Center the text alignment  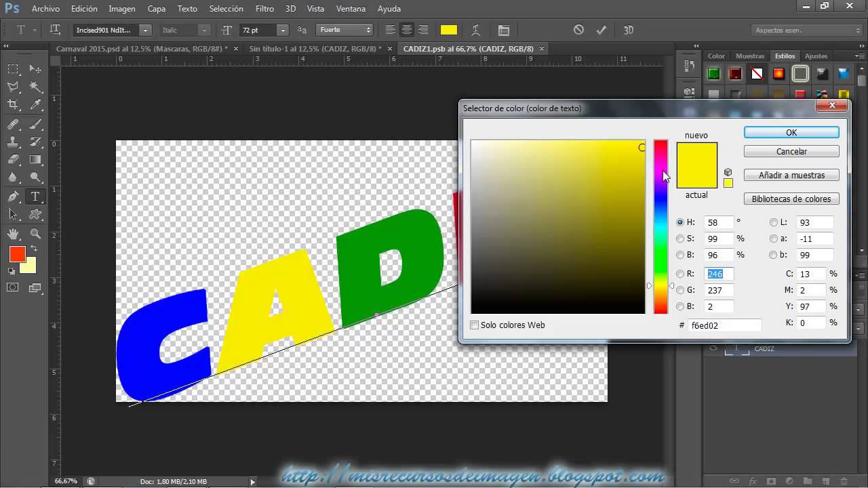[407, 30]
